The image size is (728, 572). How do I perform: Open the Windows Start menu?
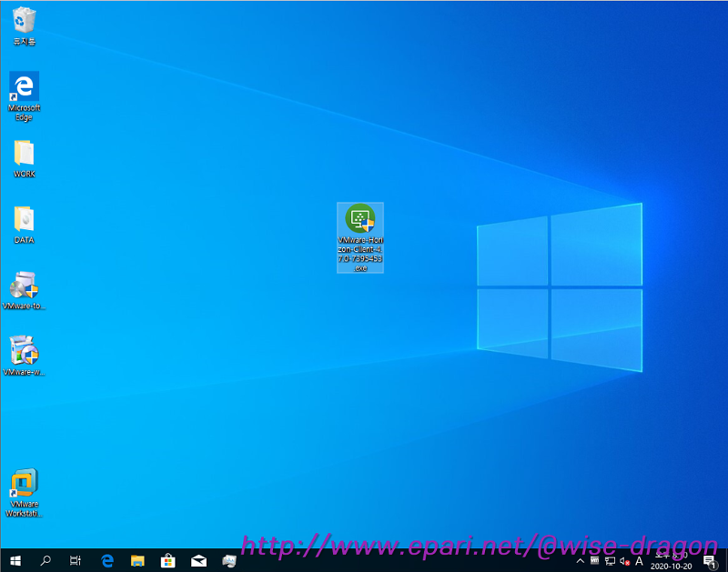click(15, 561)
